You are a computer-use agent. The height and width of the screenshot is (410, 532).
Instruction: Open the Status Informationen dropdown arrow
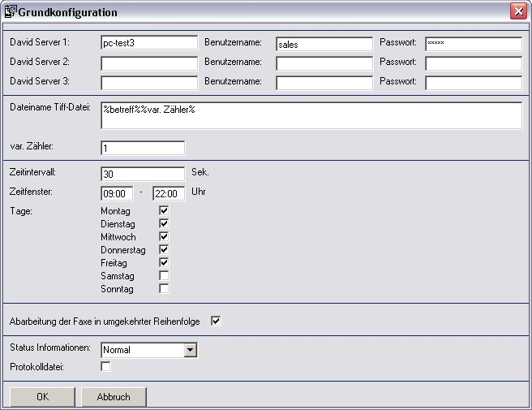(191, 350)
